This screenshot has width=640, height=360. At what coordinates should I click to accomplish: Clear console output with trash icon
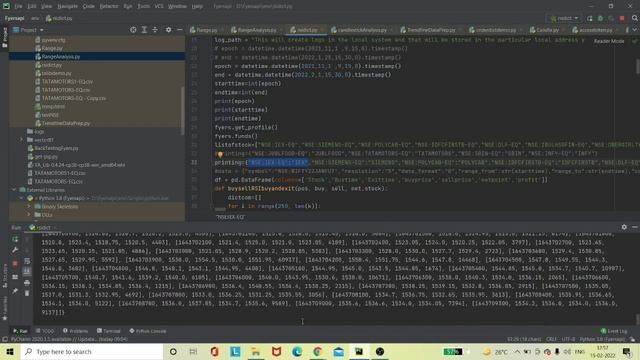pos(27,293)
